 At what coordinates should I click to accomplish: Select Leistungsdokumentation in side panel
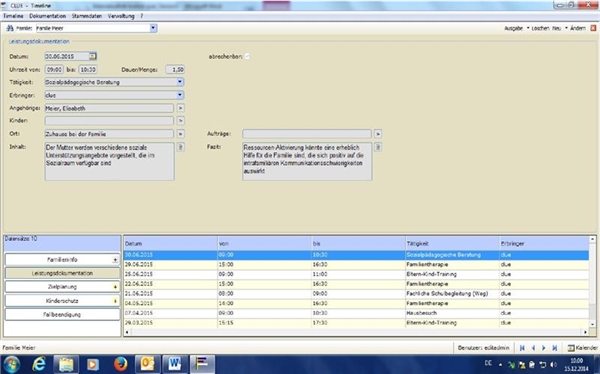pos(62,273)
